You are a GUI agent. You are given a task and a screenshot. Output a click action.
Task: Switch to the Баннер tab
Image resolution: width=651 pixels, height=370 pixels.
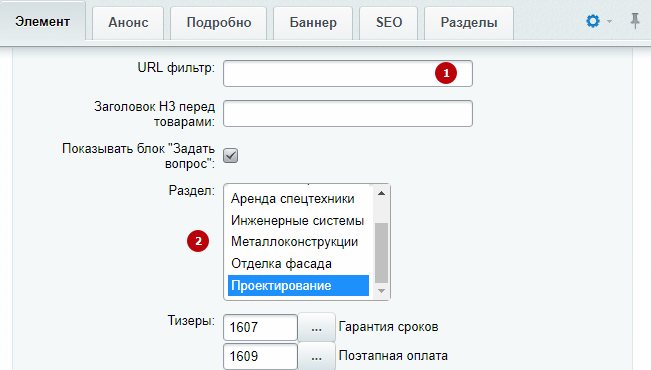tap(313, 22)
